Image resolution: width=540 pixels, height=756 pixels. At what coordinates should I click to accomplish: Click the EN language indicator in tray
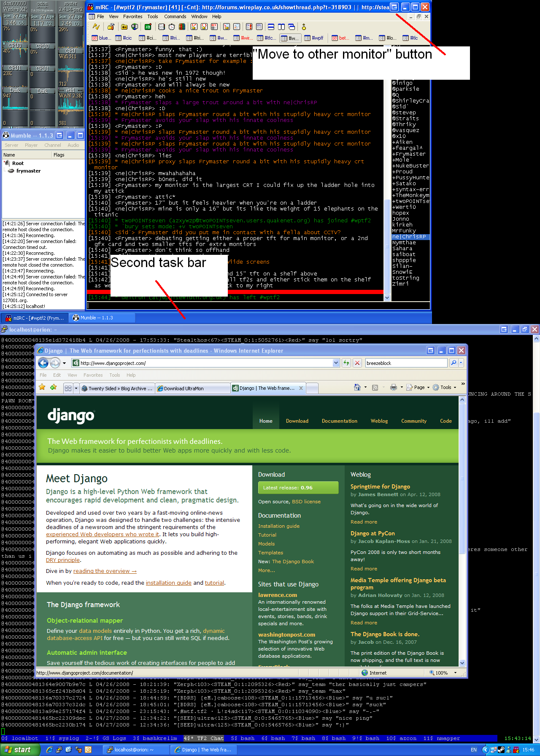tap(474, 750)
